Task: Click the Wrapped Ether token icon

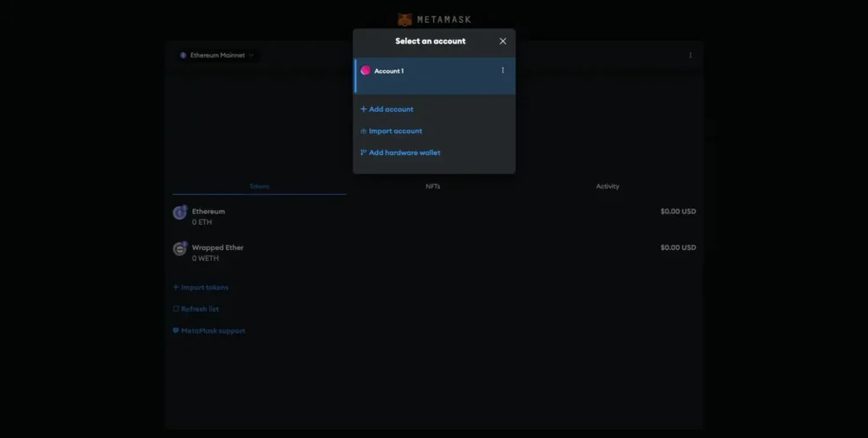Action: coord(180,249)
